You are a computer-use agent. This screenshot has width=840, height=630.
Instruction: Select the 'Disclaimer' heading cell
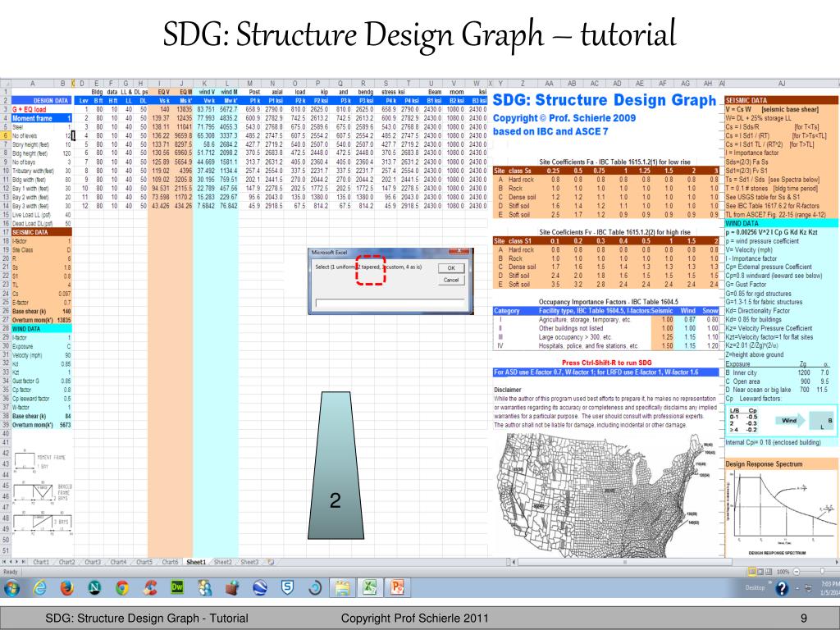click(x=507, y=390)
